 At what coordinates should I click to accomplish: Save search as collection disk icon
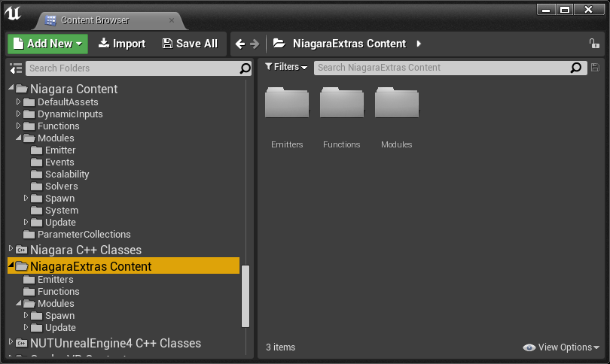[595, 67]
